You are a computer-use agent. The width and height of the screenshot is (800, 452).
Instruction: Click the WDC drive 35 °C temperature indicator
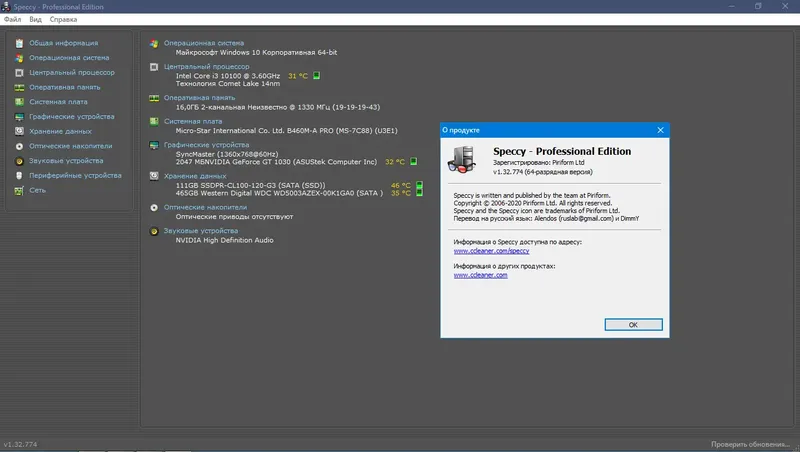(419, 192)
